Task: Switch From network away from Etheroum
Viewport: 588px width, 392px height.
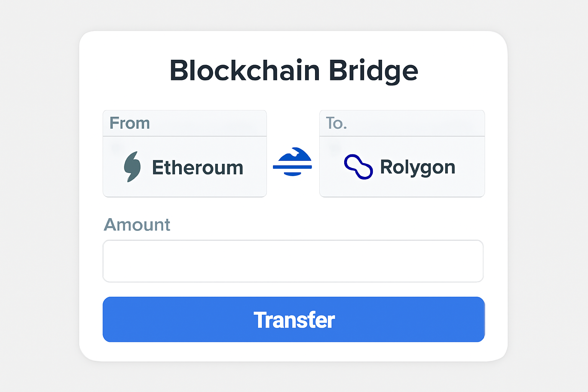Action: tap(185, 167)
